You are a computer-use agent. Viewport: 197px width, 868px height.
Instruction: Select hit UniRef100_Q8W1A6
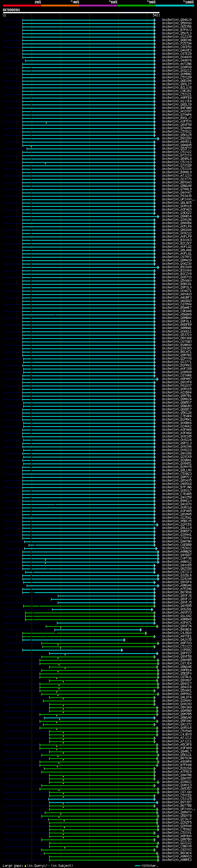(177, 667)
